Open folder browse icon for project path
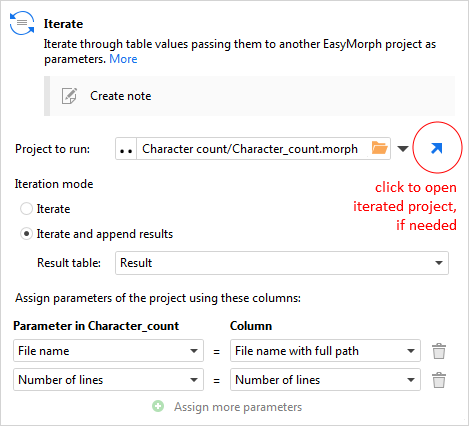469x426 pixels. click(x=379, y=148)
